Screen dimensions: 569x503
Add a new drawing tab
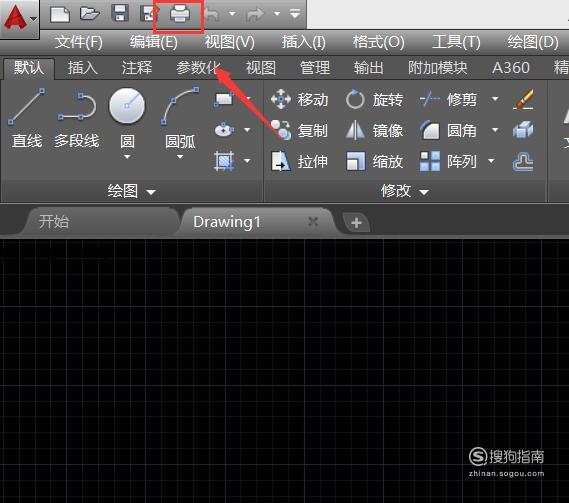pos(356,222)
